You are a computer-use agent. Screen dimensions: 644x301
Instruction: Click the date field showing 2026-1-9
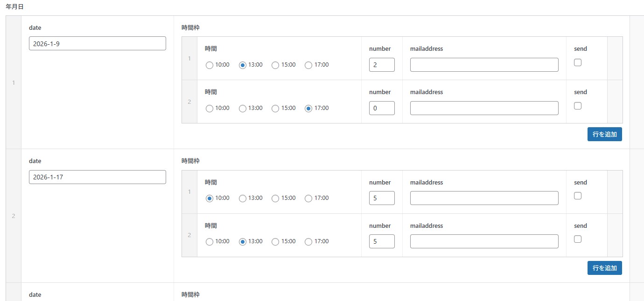97,43
